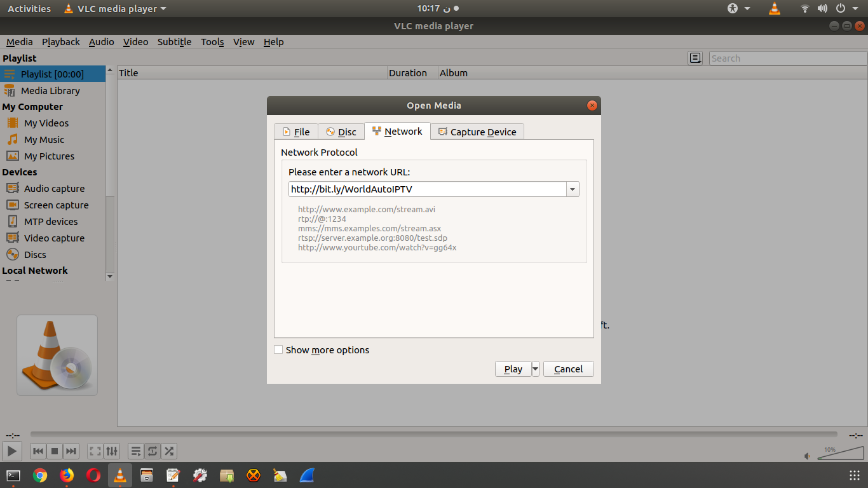This screenshot has height=488, width=868.
Task: Enable Show more options checkbox
Action: pyautogui.click(x=278, y=349)
